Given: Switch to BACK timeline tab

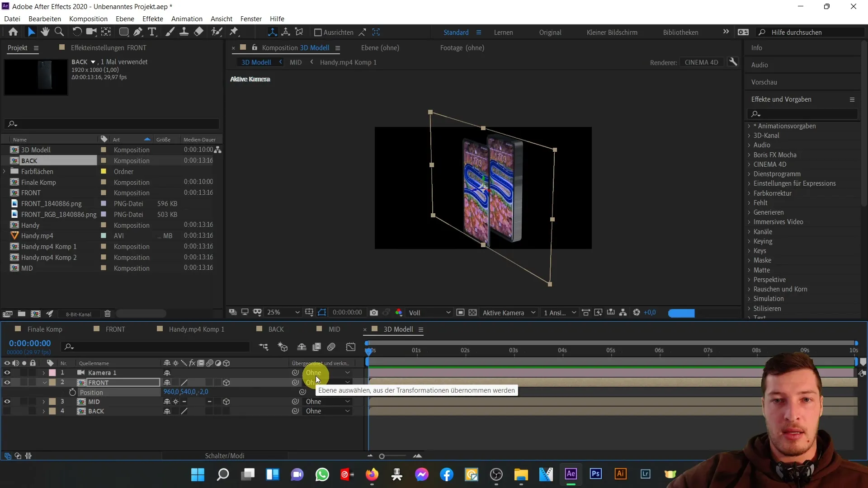Looking at the screenshot, I should [x=276, y=329].
